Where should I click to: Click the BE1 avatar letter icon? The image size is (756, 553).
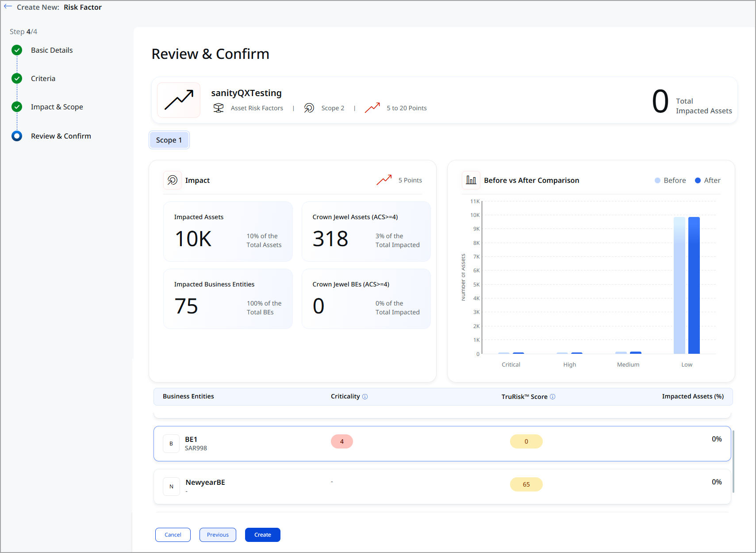click(x=171, y=444)
